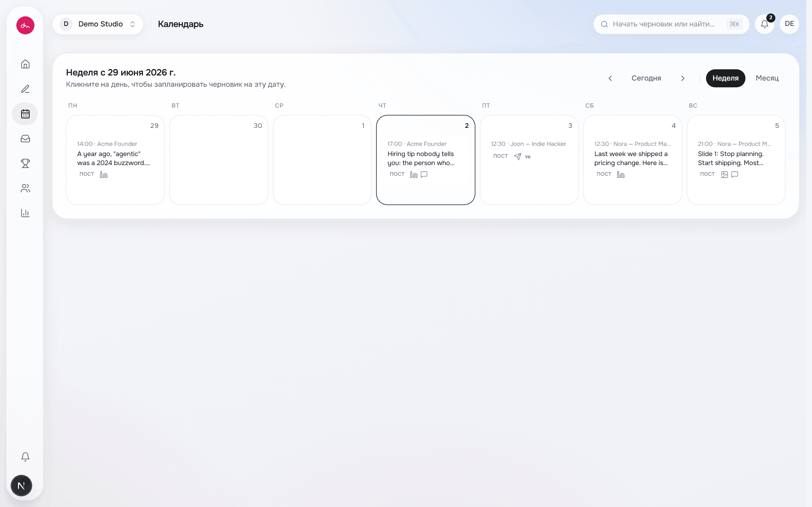Open the inbox tray icon in sidebar
This screenshot has width=812, height=507.
pyautogui.click(x=25, y=139)
